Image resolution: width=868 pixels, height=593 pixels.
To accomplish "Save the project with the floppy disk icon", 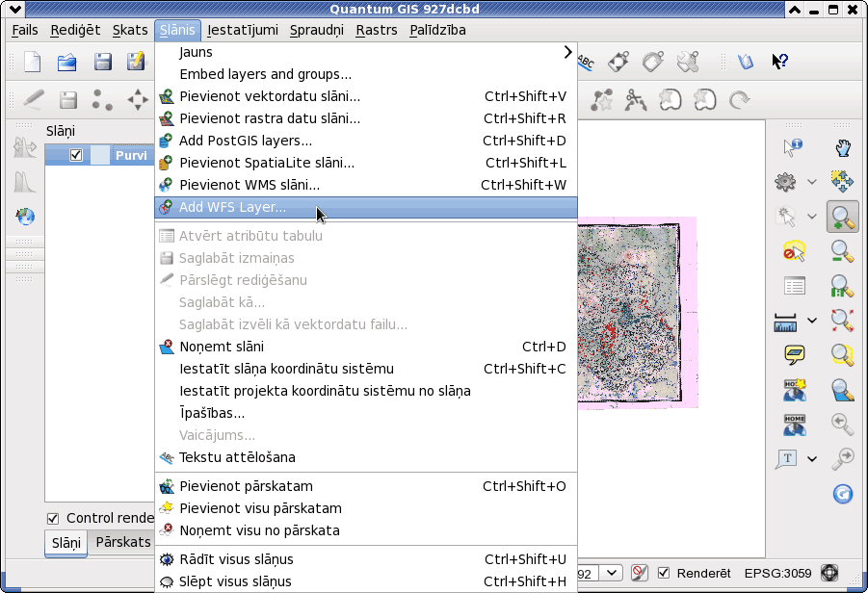I will pyautogui.click(x=103, y=62).
